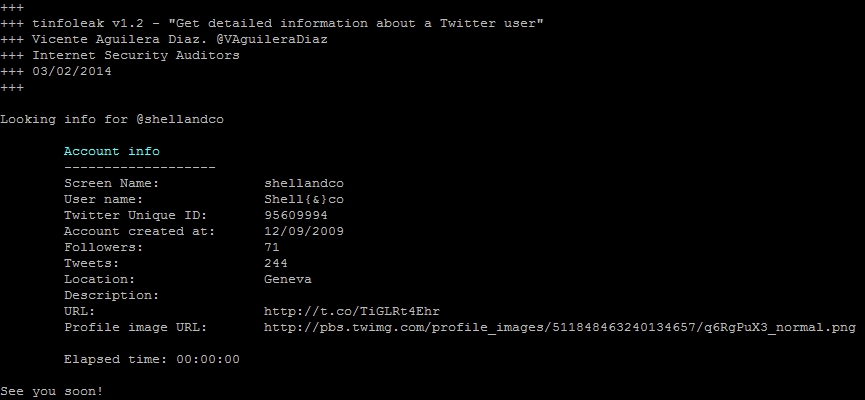The image size is (865, 400).
Task: Click the Screen Name value shellandco
Action: 303,183
